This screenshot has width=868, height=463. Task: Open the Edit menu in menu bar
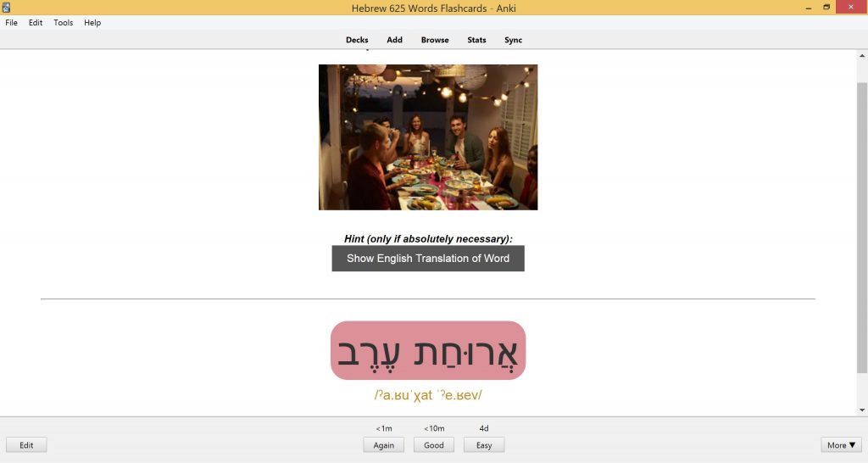[x=36, y=23]
